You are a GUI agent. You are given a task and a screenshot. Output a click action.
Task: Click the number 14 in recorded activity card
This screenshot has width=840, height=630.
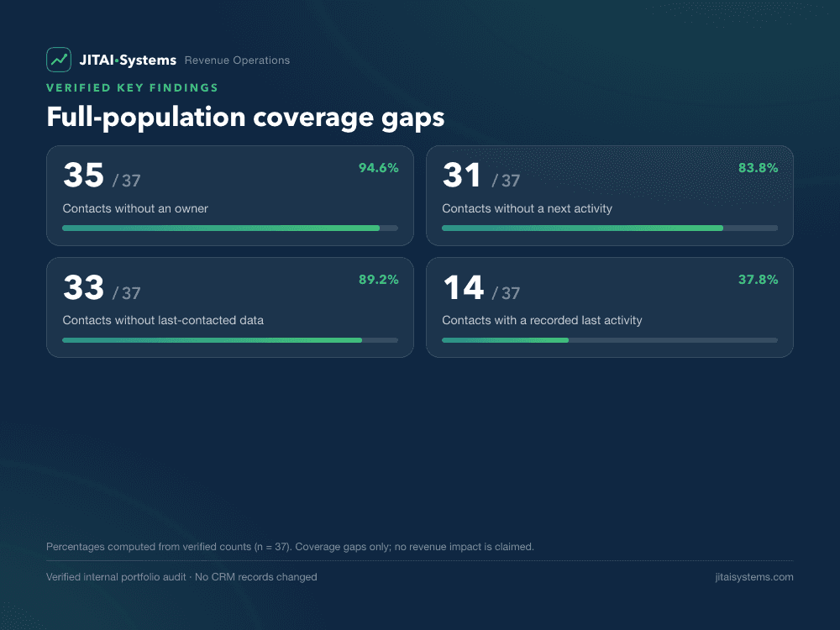[x=464, y=287]
